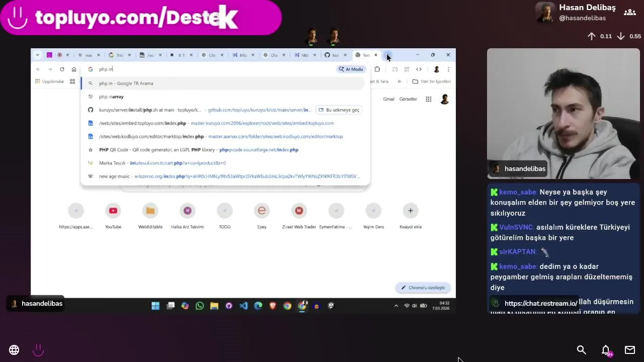Open the Google account avatar on page
Viewport: 644px width, 362px height.
[444, 99]
